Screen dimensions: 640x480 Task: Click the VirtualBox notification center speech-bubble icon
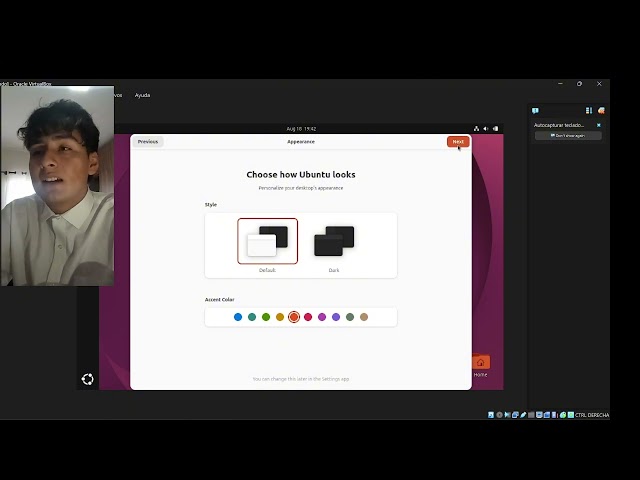[x=535, y=111]
